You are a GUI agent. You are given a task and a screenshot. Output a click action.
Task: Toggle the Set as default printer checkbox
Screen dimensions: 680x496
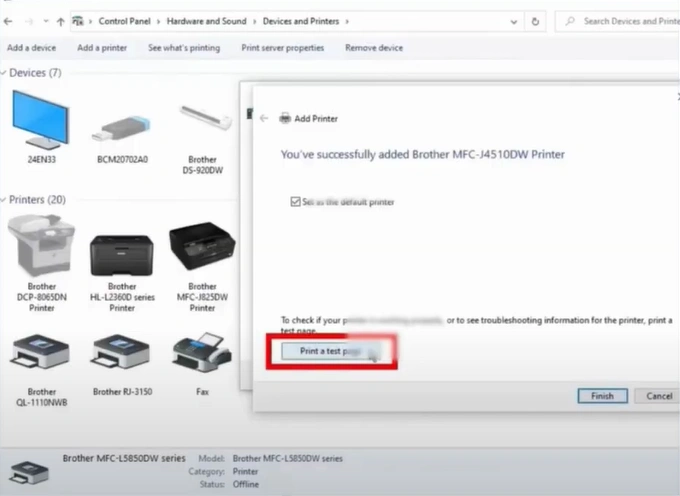[x=294, y=201]
